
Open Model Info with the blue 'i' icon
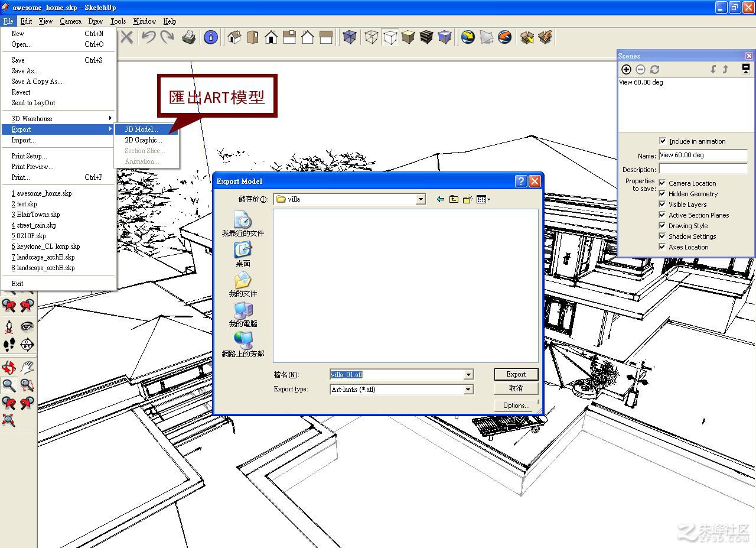click(x=211, y=37)
